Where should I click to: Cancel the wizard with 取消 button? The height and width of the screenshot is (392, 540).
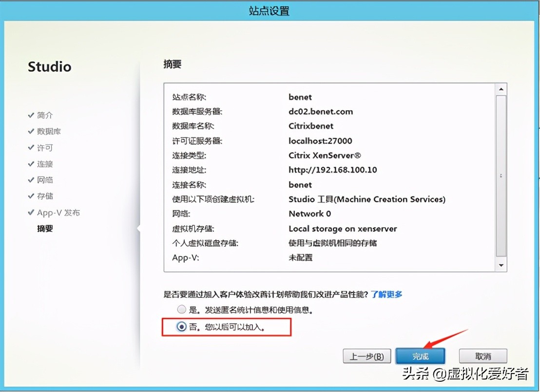483,356
